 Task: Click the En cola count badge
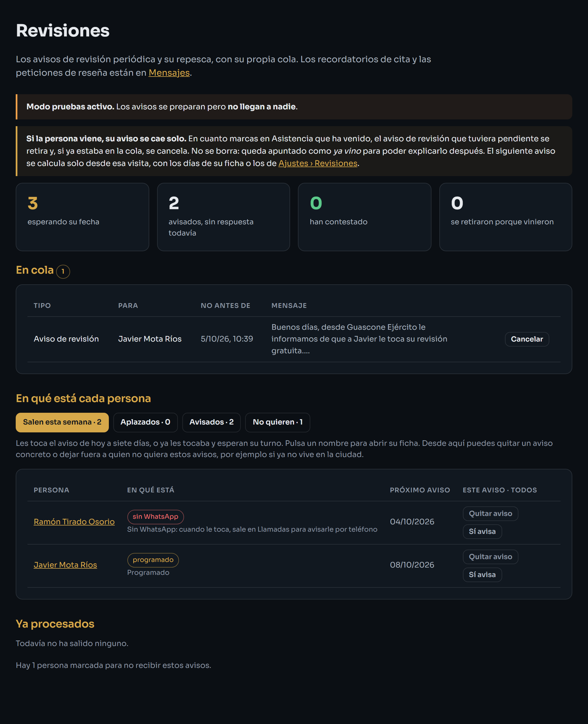tap(63, 271)
